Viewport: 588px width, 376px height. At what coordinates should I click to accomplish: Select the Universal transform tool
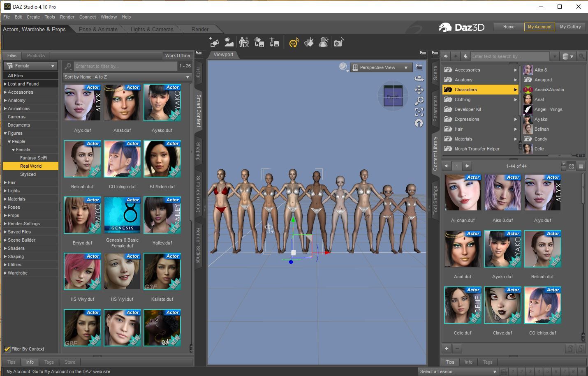coord(294,42)
